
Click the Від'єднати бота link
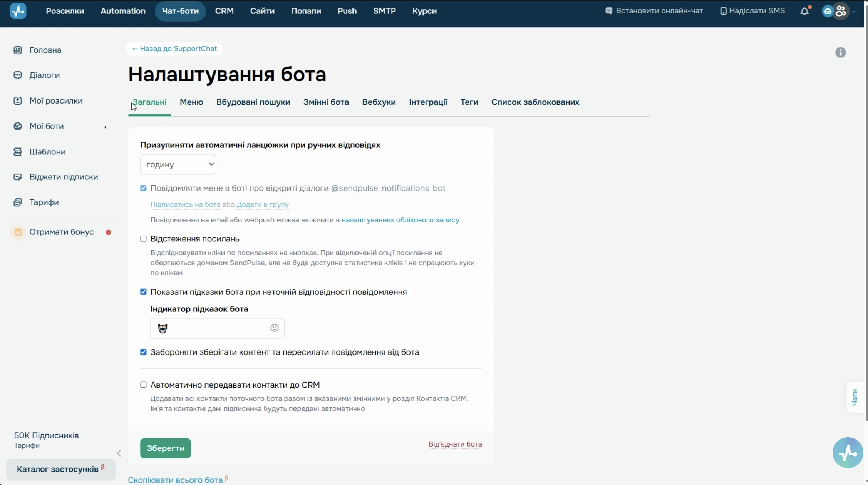pyautogui.click(x=455, y=444)
